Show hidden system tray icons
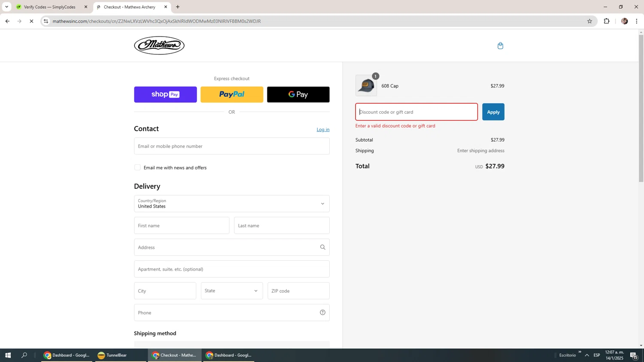 click(x=587, y=355)
